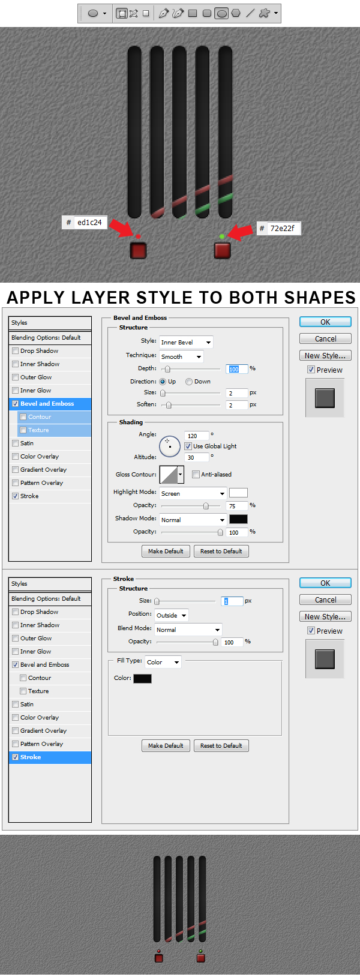Select highlighted Stroke row in Stroke dialog
Screen dimensions: 360x980
coord(50,757)
